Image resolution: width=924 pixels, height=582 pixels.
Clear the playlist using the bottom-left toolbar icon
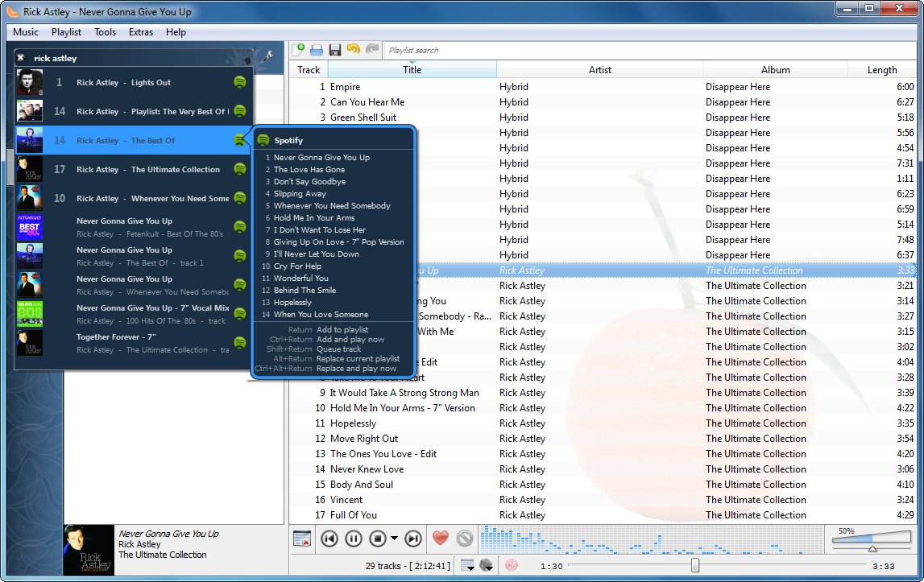[x=302, y=539]
